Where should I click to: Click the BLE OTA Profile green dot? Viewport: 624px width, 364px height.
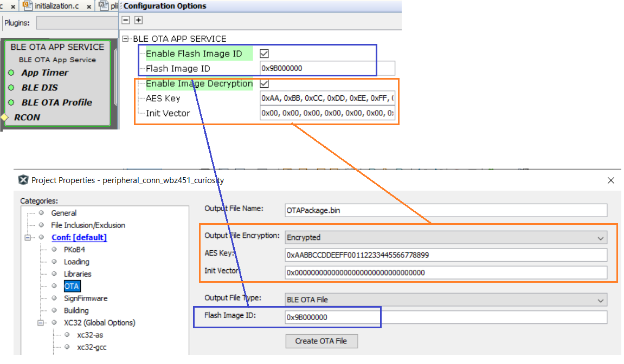pos(11,102)
